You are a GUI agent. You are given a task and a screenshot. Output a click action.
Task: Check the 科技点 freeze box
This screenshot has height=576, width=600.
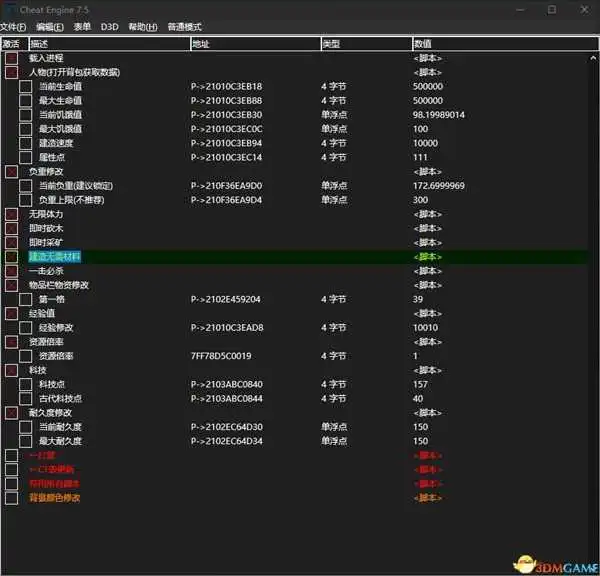coord(26,384)
